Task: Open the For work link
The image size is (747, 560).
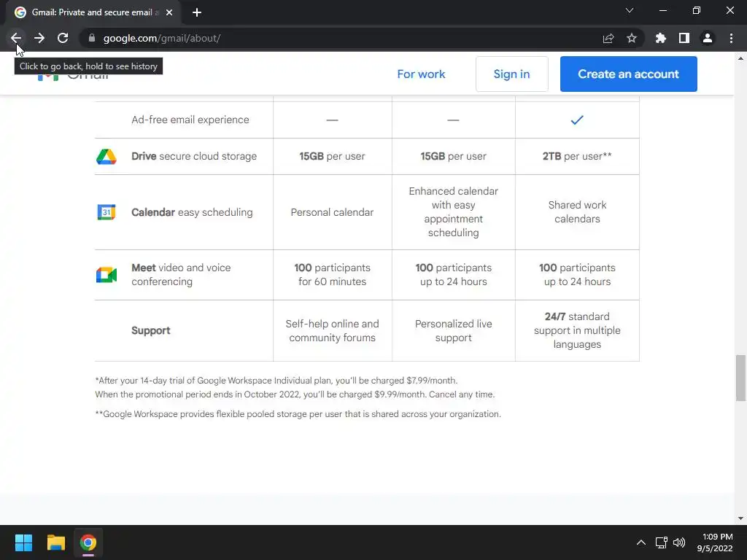Action: coord(421,74)
